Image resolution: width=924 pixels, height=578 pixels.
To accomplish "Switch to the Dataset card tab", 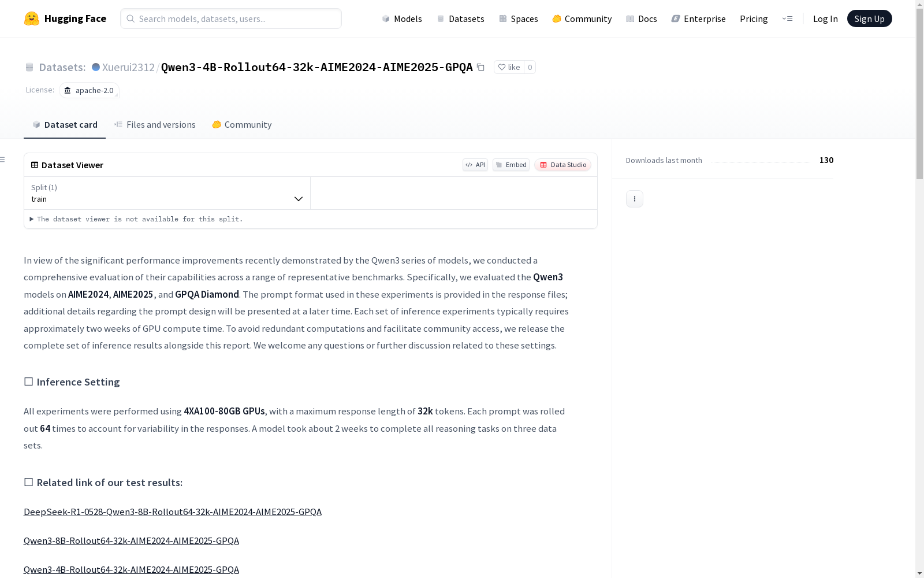I will click(x=65, y=124).
